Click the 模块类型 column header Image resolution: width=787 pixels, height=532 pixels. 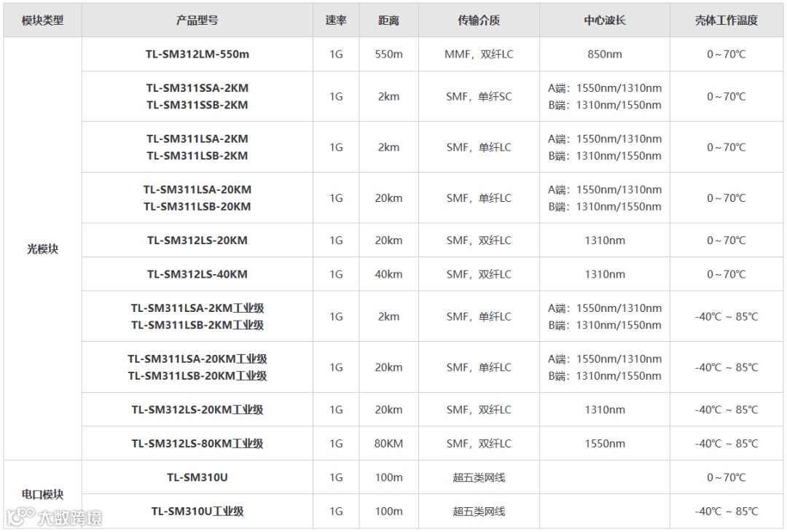click(x=43, y=20)
